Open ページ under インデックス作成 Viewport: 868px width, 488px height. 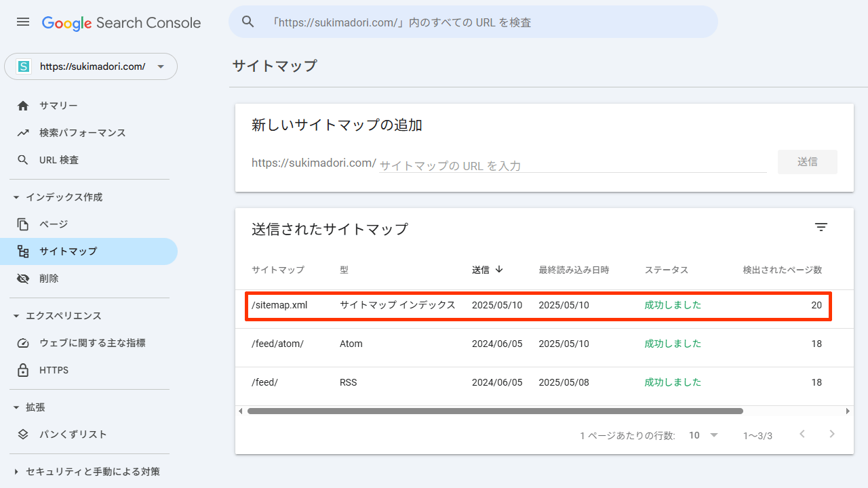click(89, 224)
